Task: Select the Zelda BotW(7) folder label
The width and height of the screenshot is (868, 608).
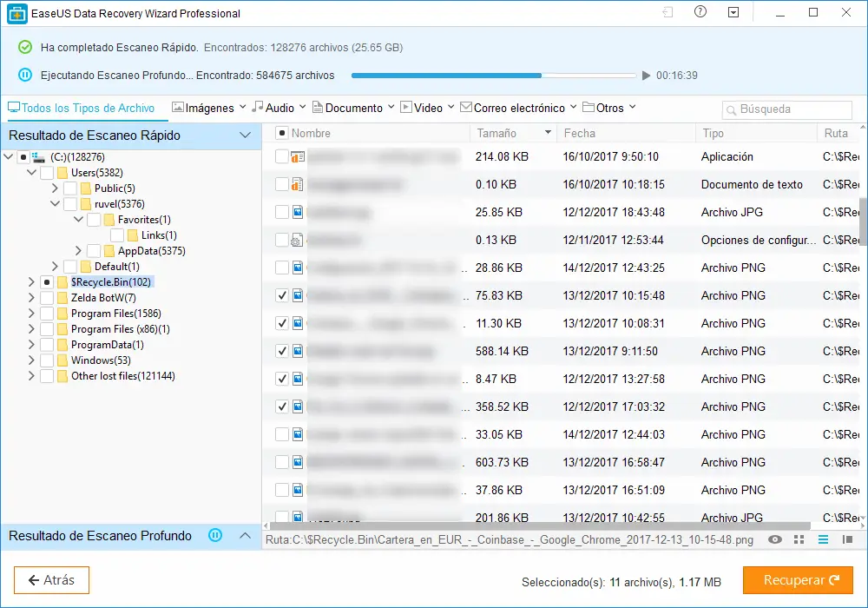Action: tap(103, 298)
